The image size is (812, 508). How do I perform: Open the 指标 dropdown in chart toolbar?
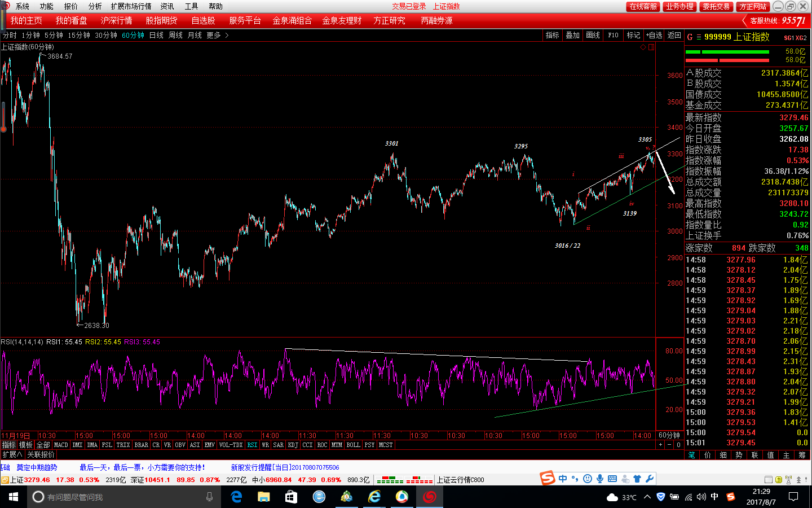(552, 35)
